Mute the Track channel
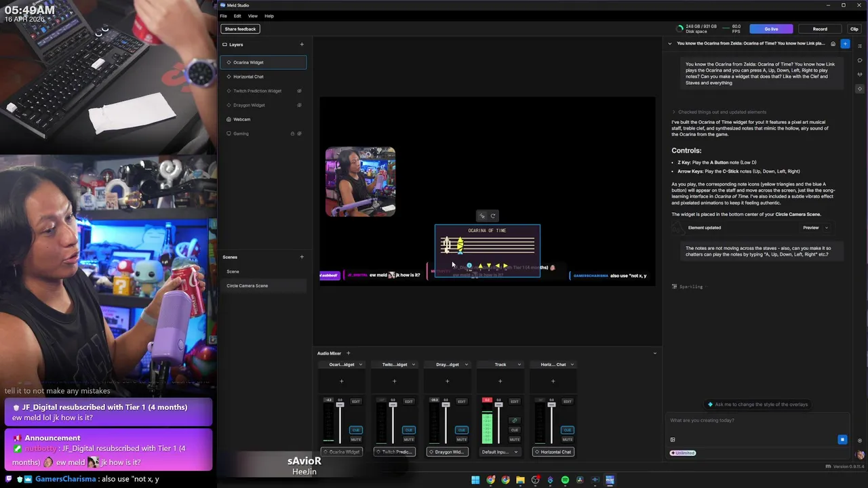 [x=515, y=439]
